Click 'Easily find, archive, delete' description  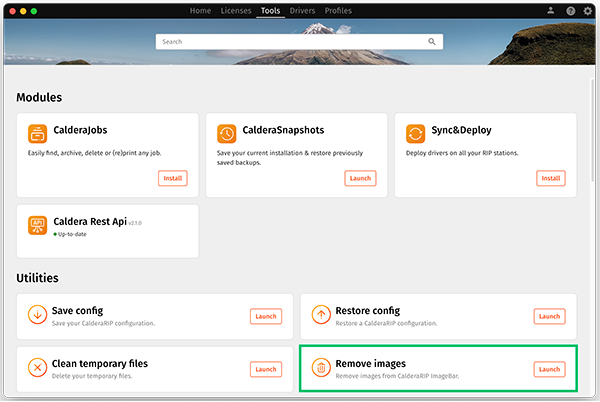95,153
